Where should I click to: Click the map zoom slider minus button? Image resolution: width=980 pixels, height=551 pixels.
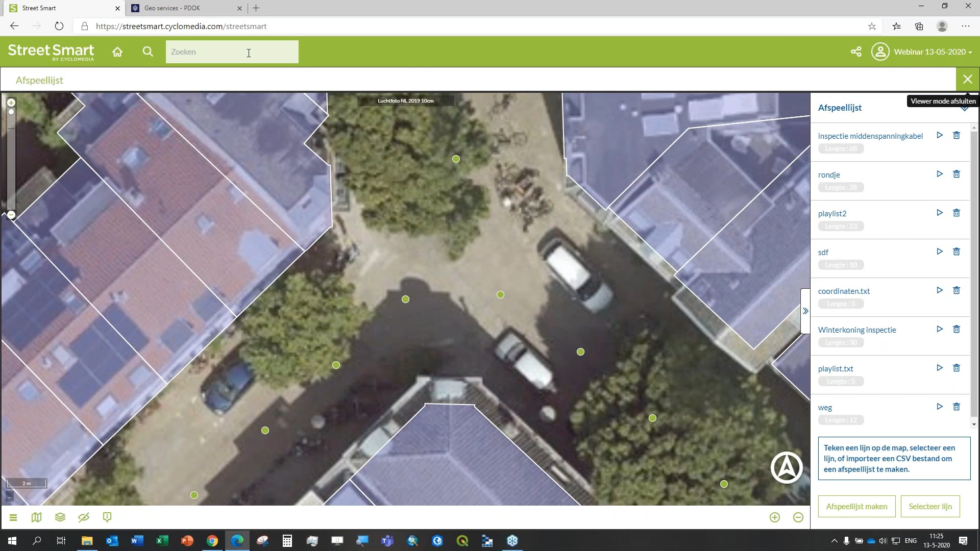[11, 215]
